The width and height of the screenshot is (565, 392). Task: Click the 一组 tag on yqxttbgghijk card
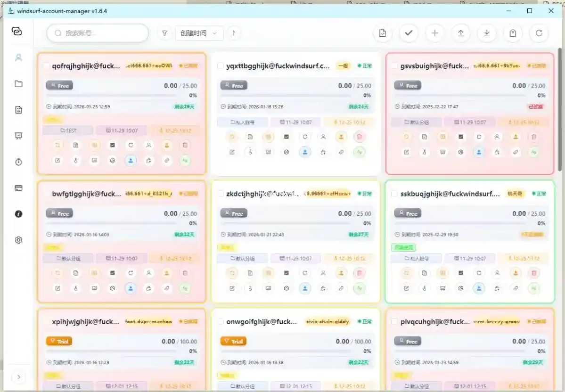(x=344, y=66)
